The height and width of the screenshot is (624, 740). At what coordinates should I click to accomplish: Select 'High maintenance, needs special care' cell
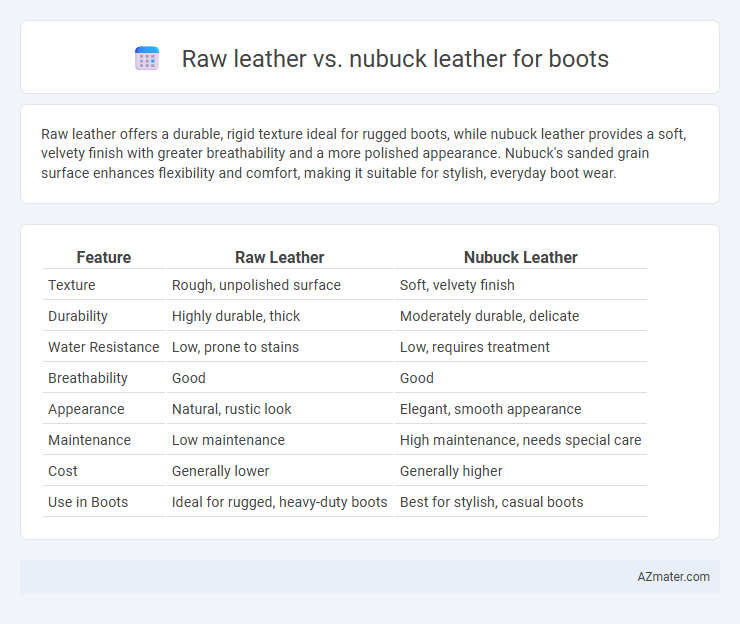(521, 440)
